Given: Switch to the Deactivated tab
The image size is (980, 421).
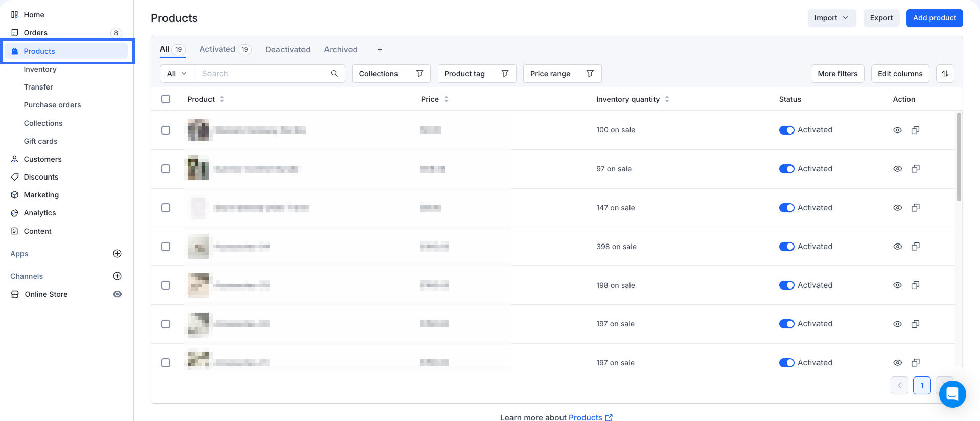Looking at the screenshot, I should (x=288, y=50).
